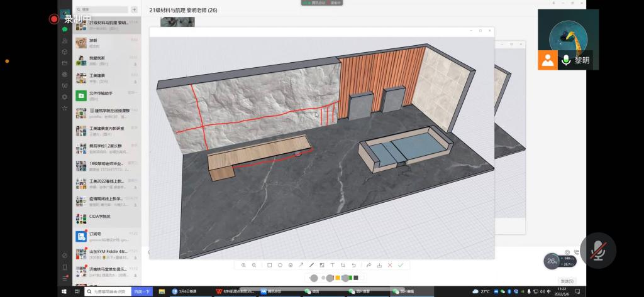Click the plus button beside search
644x297 pixels.
pos(134,9)
